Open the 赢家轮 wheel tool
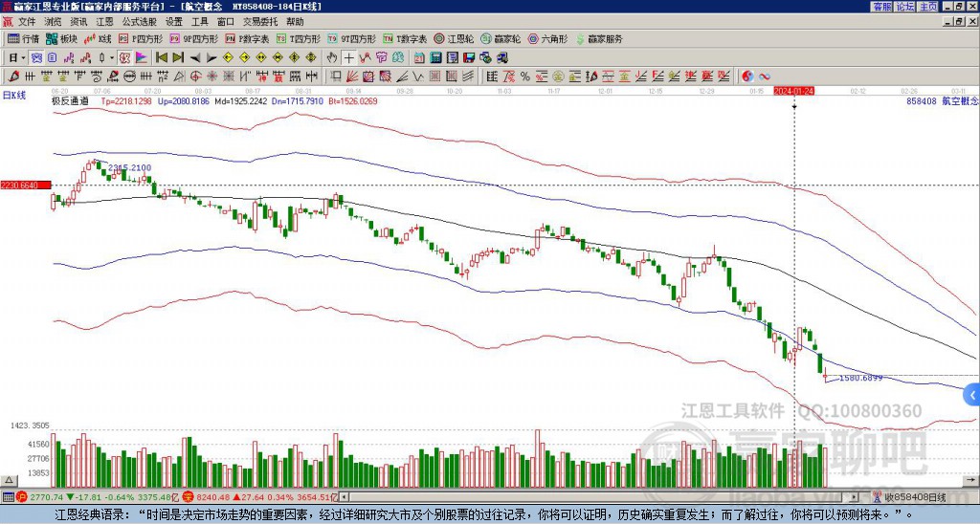Screen dimensions: 980x524 click(501, 38)
